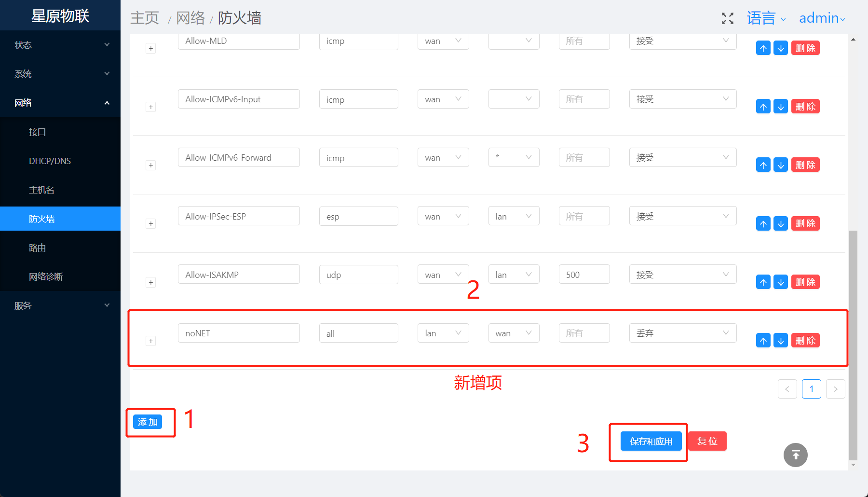
Task: Expand the Allow-ISAKMP row plus toggle
Action: tap(151, 282)
